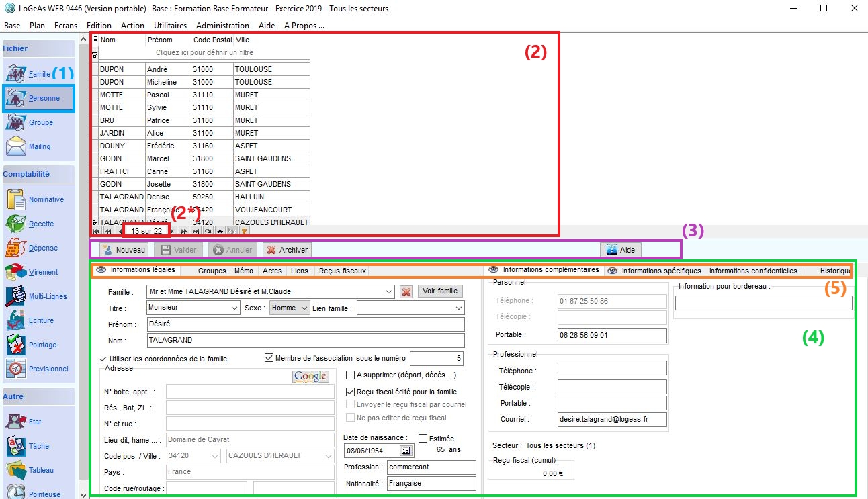
Task: Enable 'A supprimer (départ, décès ...)' checkbox
Action: click(350, 375)
